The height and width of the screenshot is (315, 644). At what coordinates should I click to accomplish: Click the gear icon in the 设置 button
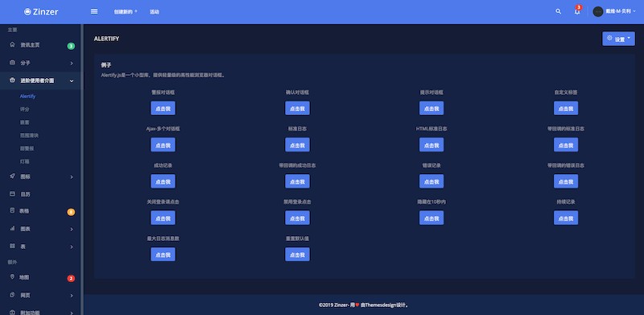click(x=609, y=38)
